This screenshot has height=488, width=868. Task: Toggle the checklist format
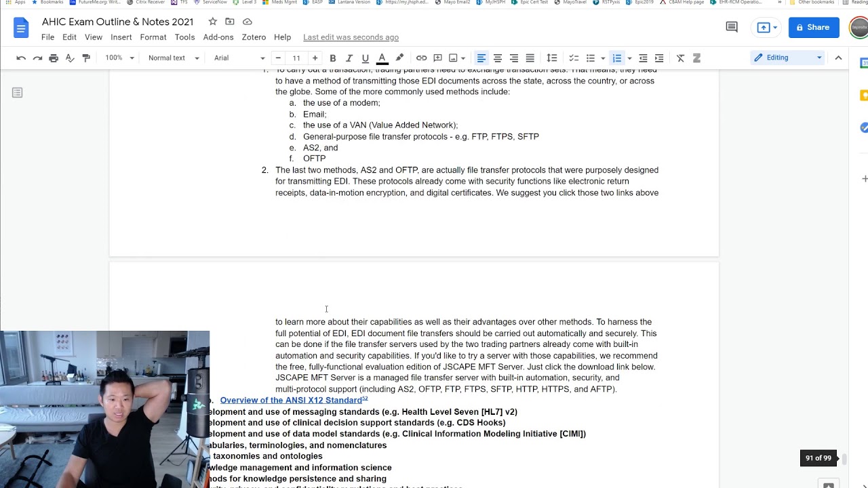click(x=574, y=58)
